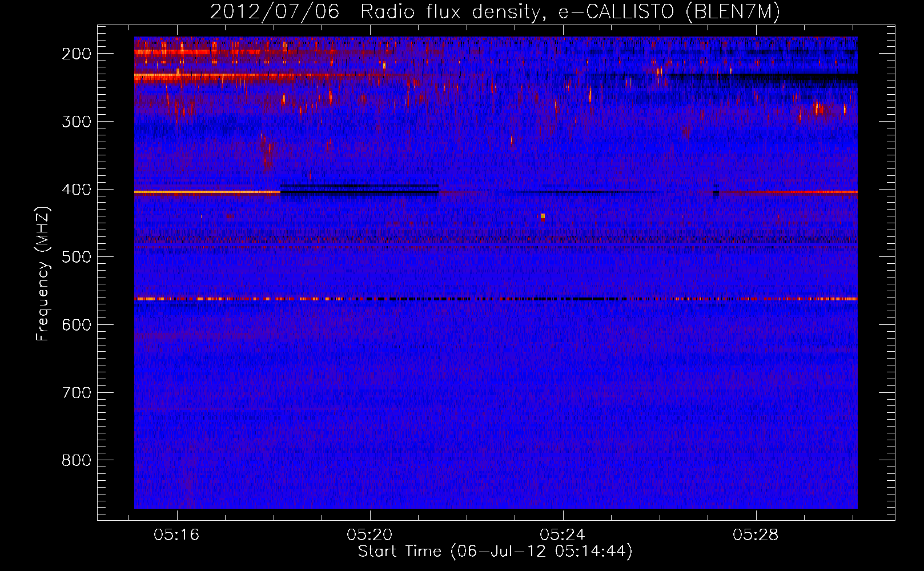924x571 pixels.
Task: Click the 05:20 time tick label
Action: pos(369,535)
